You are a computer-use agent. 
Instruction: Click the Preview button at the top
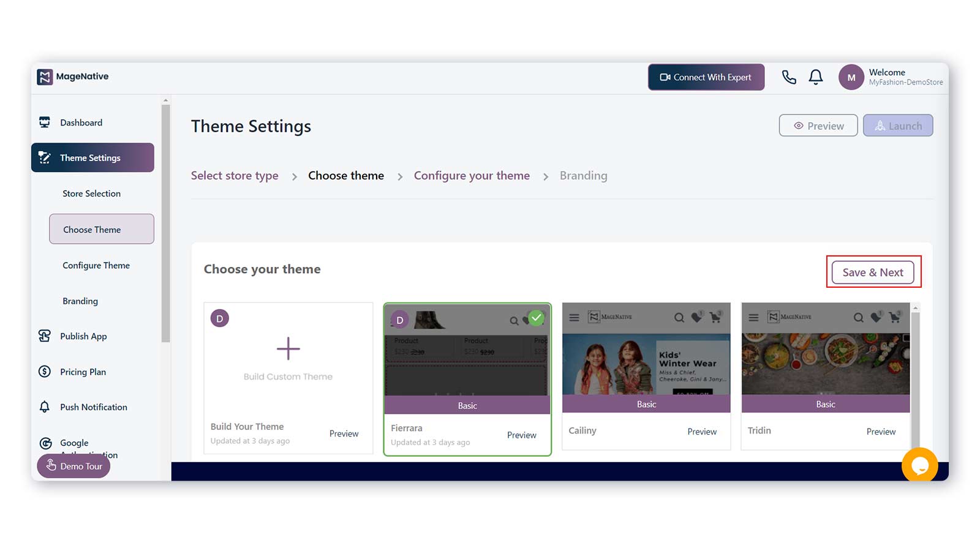point(818,126)
